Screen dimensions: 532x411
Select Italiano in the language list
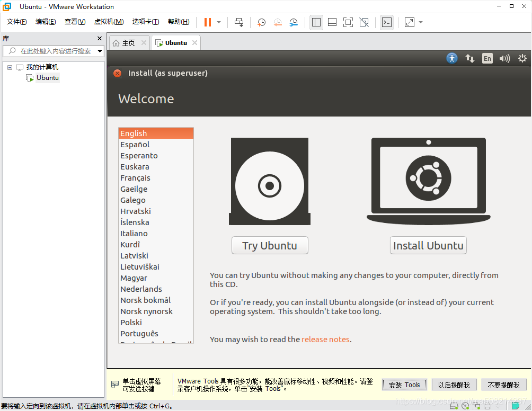156,234
